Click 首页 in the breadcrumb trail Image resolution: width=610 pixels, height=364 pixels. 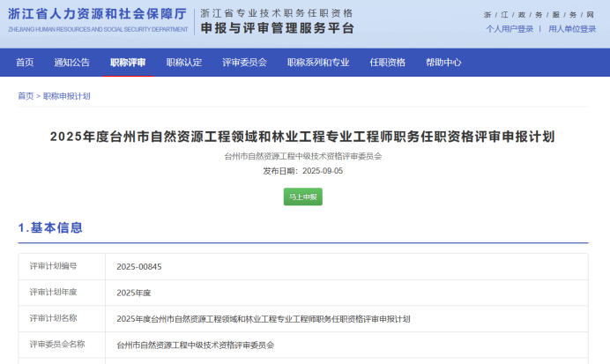click(26, 96)
